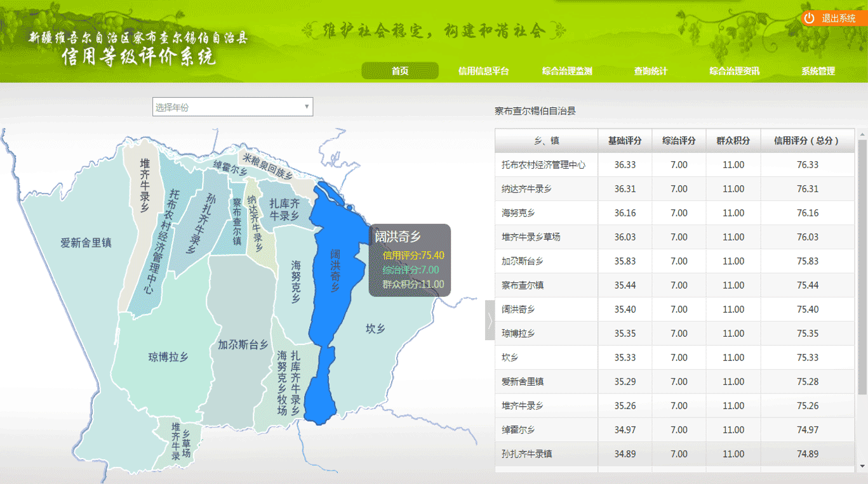Viewport: 868px width, 484px height.
Task: Click the 爱新舍里镇 table row name
Action: tap(523, 382)
